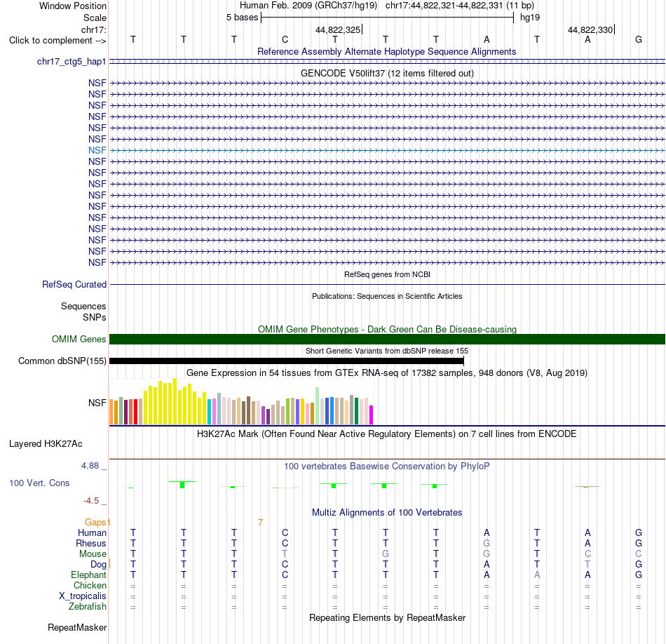Click the tallest yellow bar in GTEx chart
The height and width of the screenshot is (644, 666).
[x=175, y=401]
